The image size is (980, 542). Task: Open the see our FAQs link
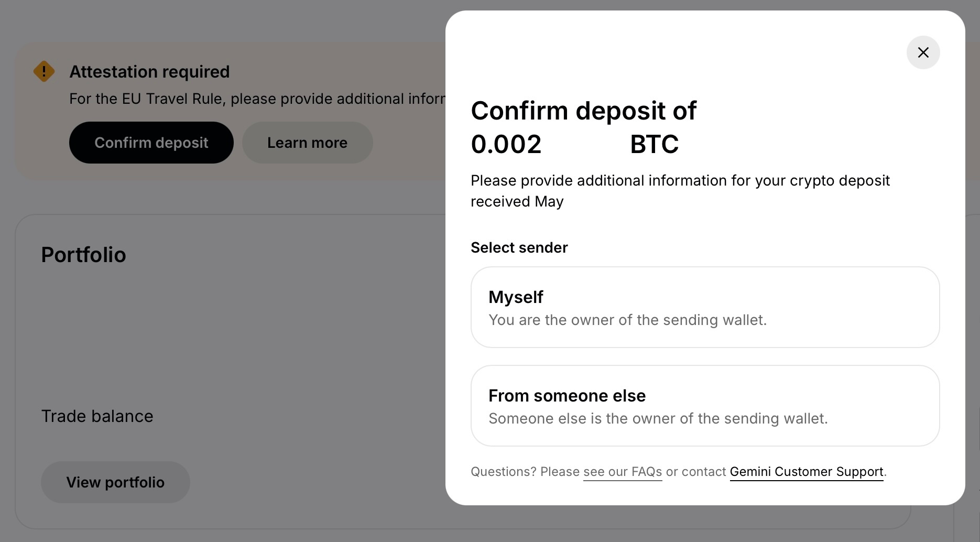623,472
